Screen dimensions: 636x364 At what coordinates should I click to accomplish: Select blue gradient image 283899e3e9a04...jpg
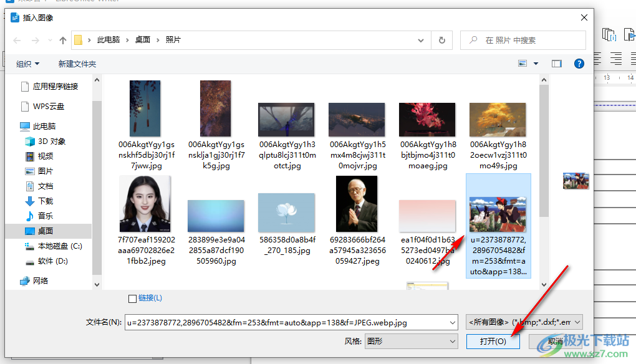[216, 232]
